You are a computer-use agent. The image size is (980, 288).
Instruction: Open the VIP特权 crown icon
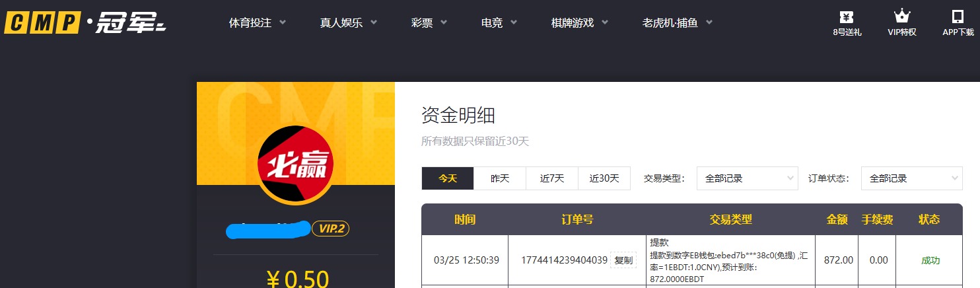(901, 22)
